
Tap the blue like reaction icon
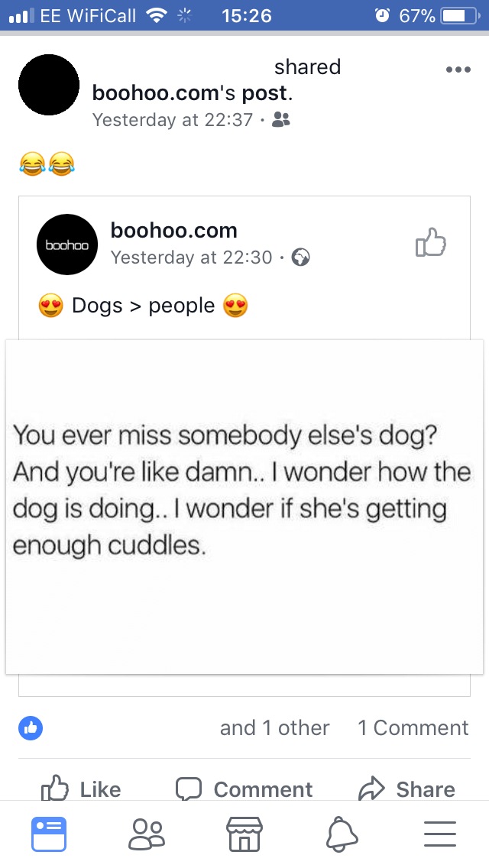click(31, 728)
